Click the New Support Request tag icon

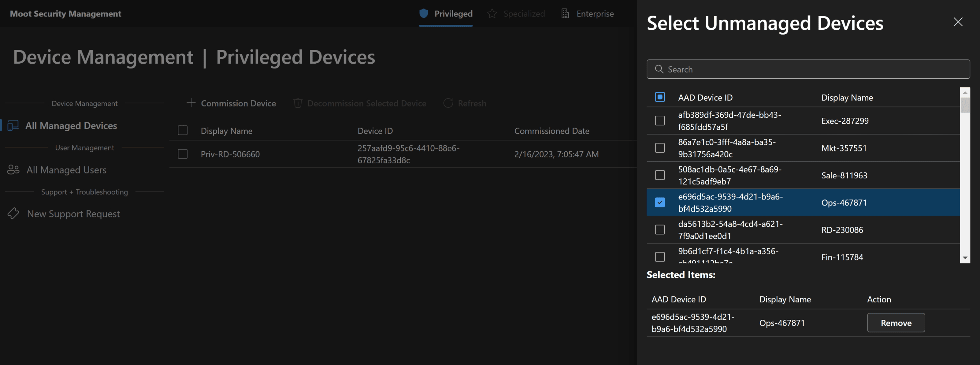point(13,213)
